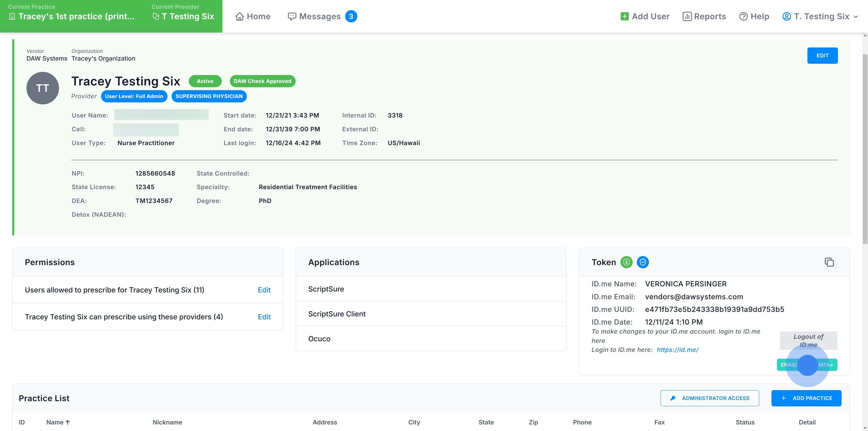The height and width of the screenshot is (431, 868).
Task: Open Reports
Action: pyautogui.click(x=704, y=16)
